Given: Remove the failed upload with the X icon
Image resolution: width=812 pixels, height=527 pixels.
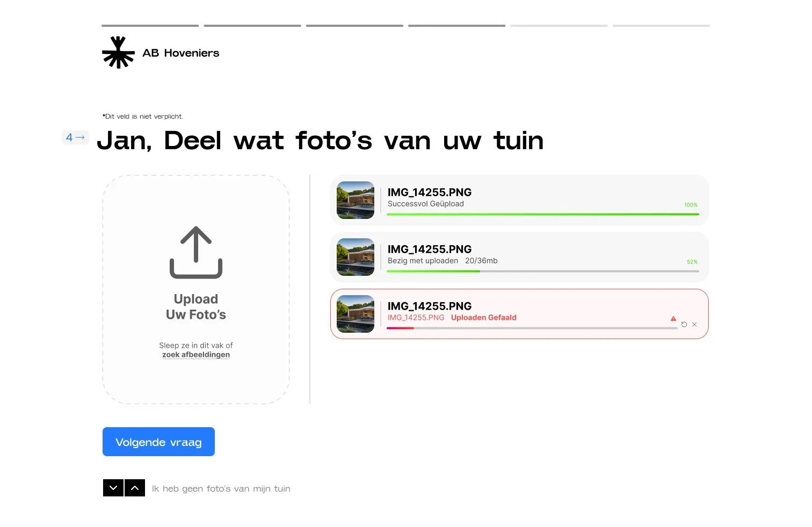Looking at the screenshot, I should coord(694,325).
